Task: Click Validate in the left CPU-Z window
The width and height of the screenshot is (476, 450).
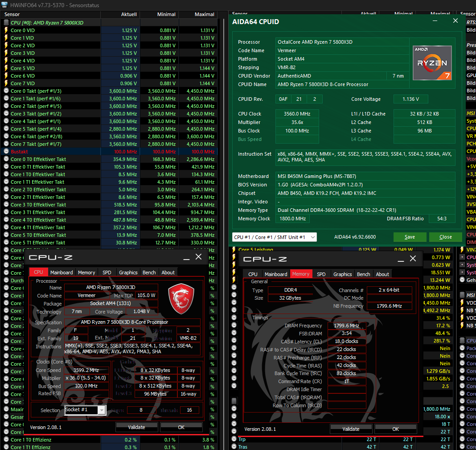Action: click(x=137, y=427)
